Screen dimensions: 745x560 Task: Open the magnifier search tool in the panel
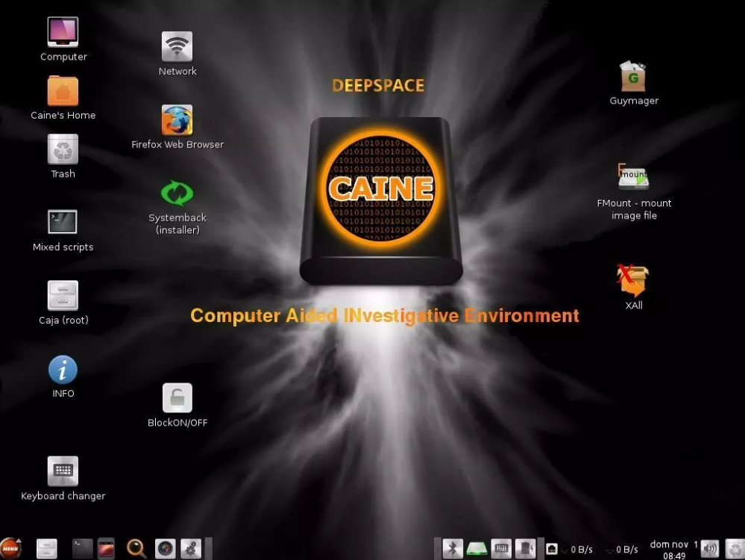(x=136, y=549)
